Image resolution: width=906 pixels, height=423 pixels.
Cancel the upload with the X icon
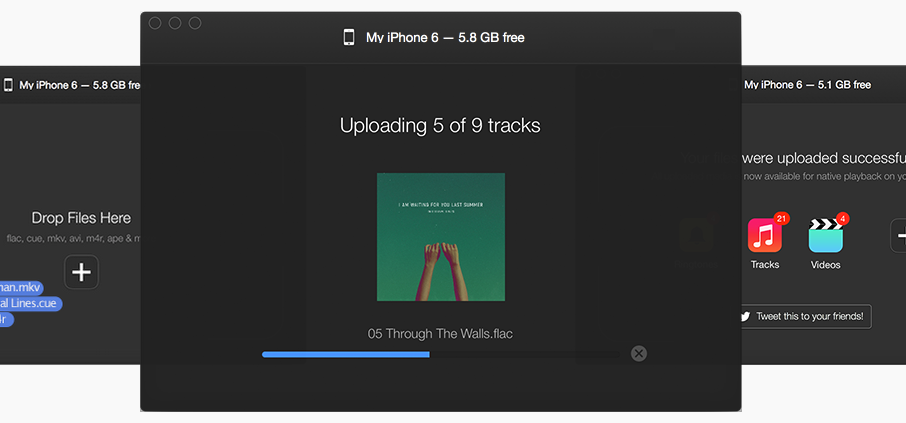coord(638,354)
